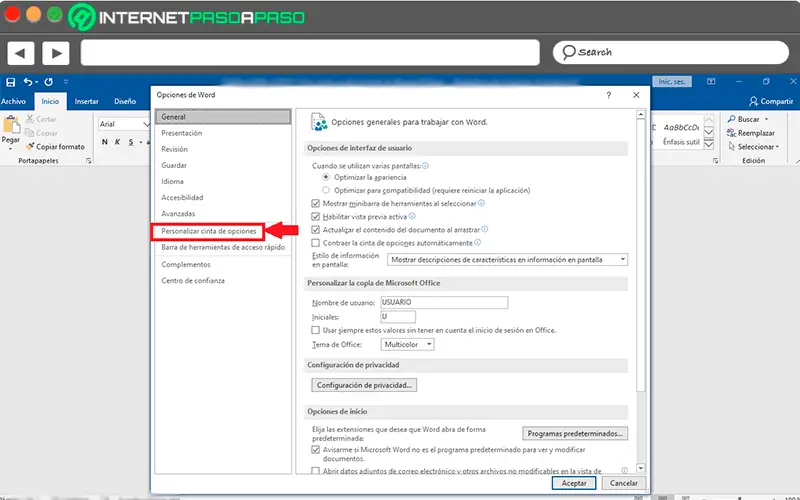Click the Cancelar button

click(623, 483)
